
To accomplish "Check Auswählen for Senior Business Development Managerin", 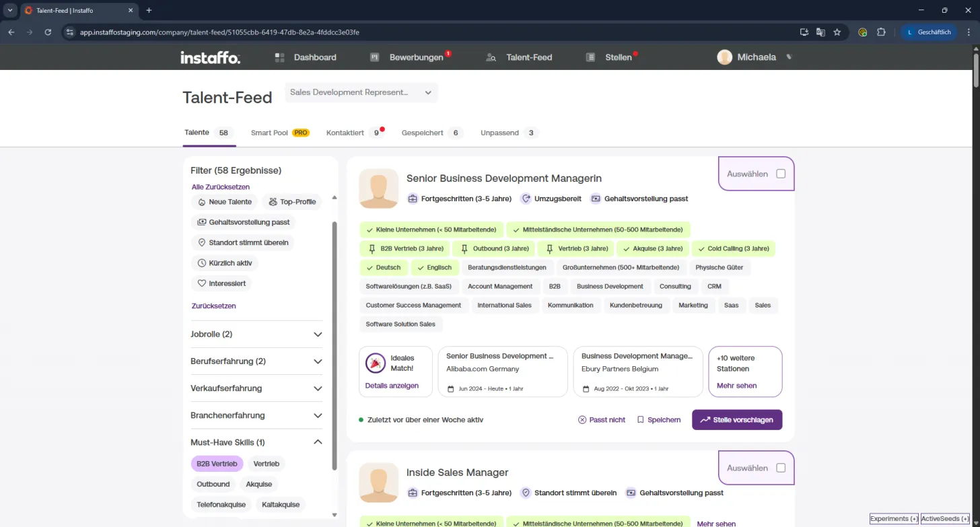I will coord(781,174).
